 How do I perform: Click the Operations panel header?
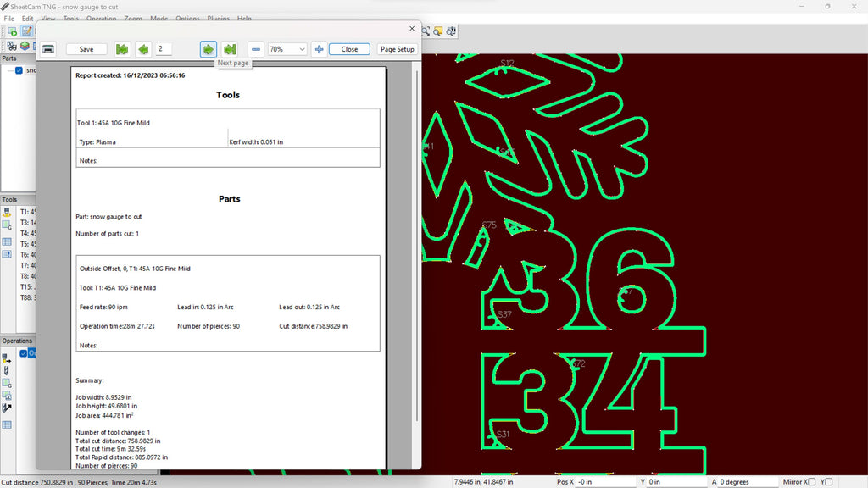pyautogui.click(x=18, y=341)
